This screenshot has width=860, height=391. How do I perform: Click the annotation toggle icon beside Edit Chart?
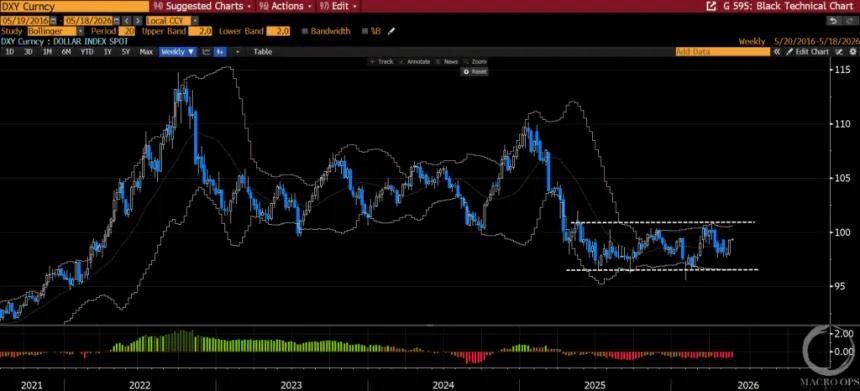pos(839,52)
